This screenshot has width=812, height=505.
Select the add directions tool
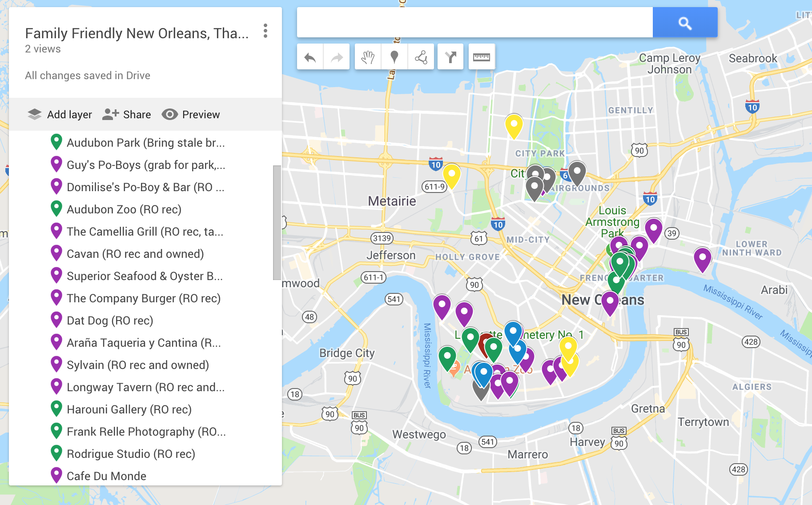(x=450, y=57)
